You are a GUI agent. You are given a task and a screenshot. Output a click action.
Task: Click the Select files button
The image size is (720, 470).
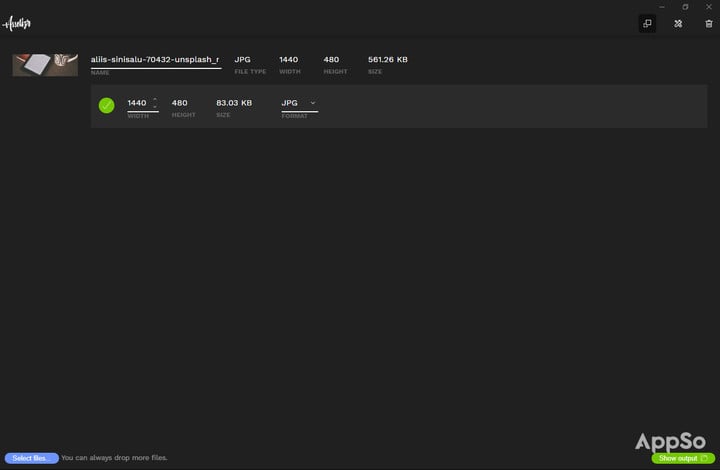pyautogui.click(x=32, y=458)
